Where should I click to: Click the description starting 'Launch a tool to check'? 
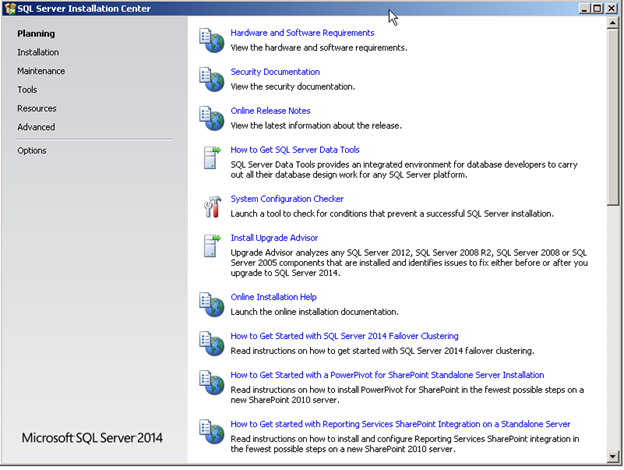coord(392,214)
